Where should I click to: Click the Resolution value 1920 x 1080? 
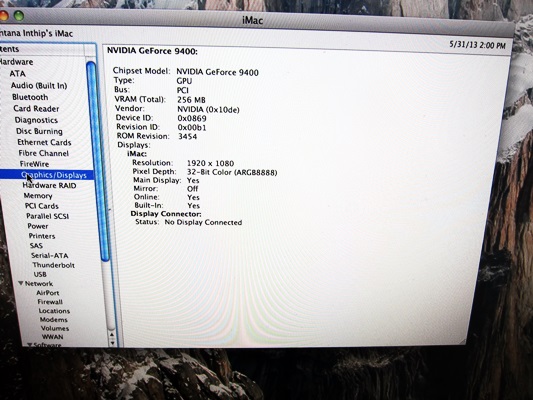click(x=210, y=163)
